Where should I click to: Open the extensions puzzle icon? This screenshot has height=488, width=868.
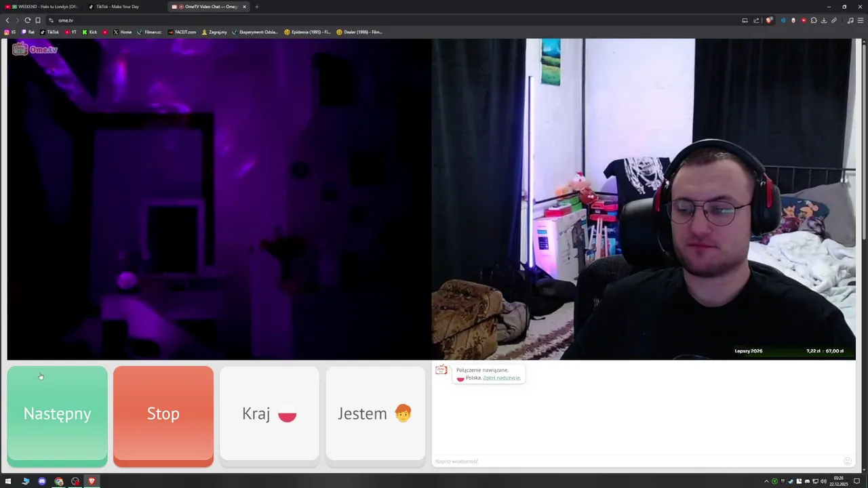click(x=814, y=20)
